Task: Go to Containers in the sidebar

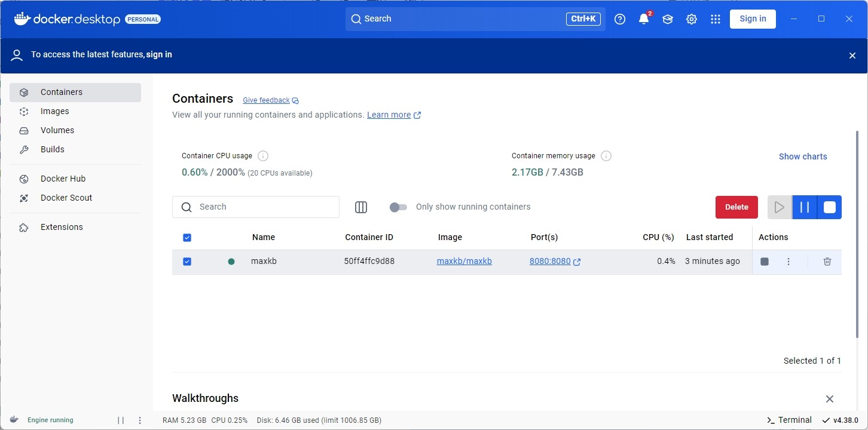Action: [x=75, y=93]
